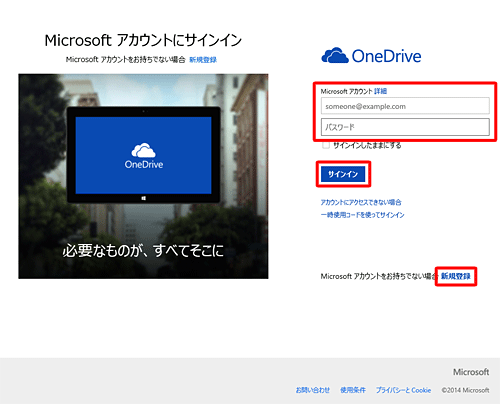Click the Microsoft logo text in footer

pyautogui.click(x=471, y=372)
